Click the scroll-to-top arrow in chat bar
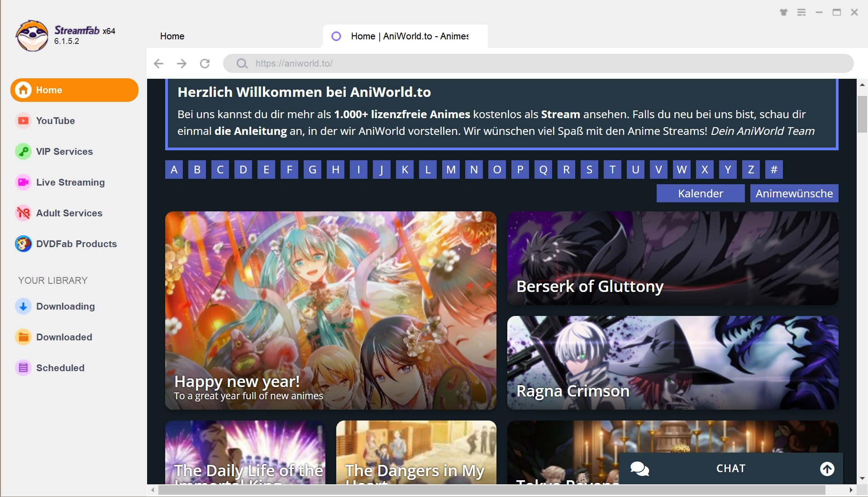 (x=827, y=468)
